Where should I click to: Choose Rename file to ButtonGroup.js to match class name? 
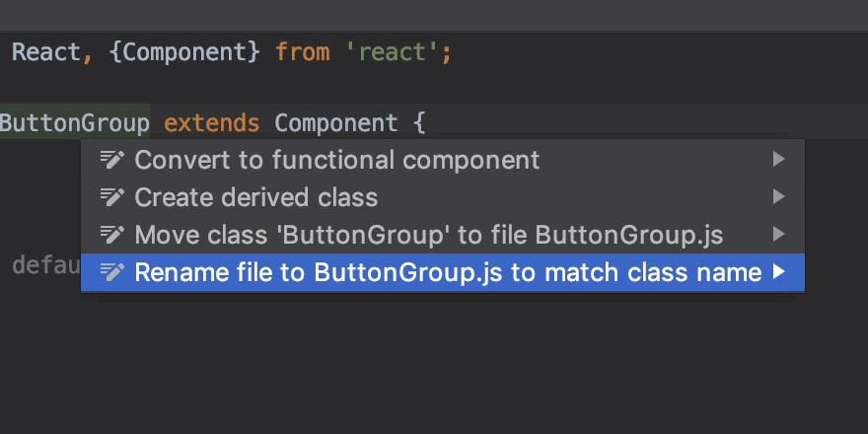click(x=443, y=272)
